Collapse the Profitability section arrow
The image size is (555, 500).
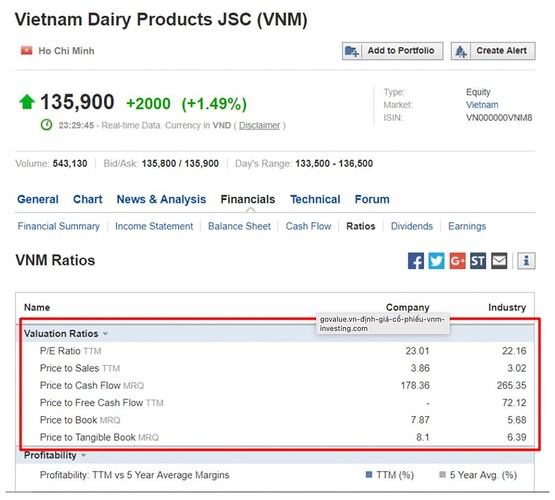tap(84, 455)
